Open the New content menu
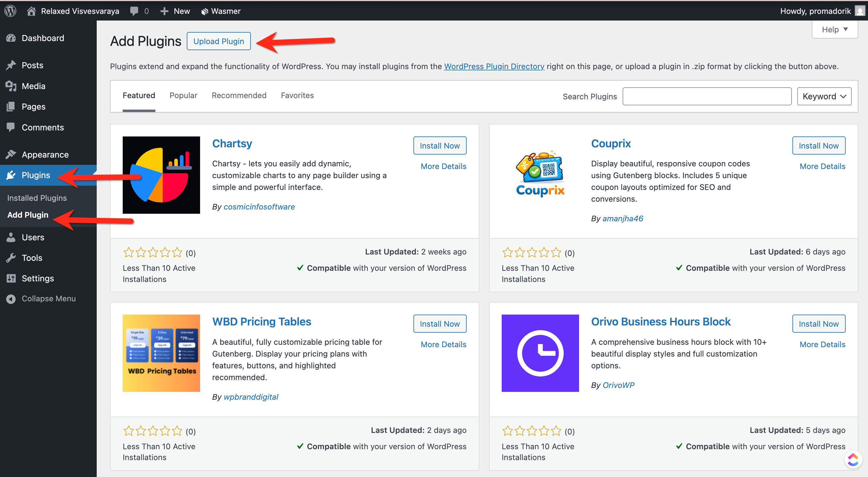This screenshot has height=477, width=868. pos(176,11)
